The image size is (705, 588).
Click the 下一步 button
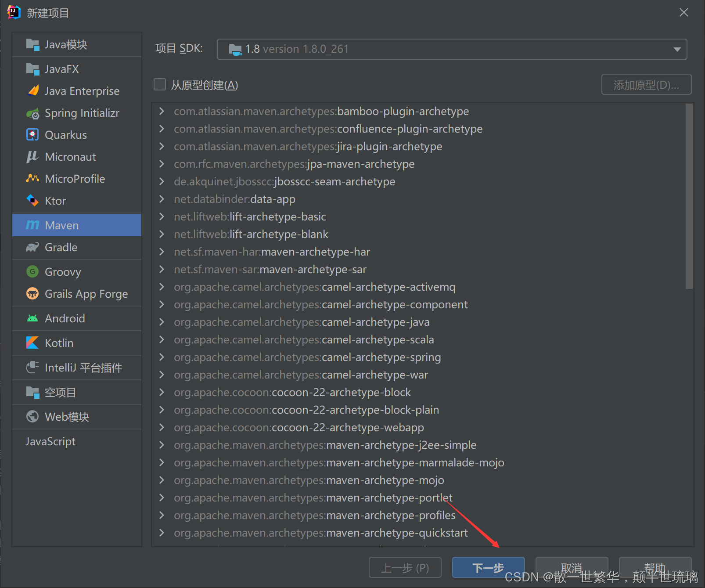[489, 568]
